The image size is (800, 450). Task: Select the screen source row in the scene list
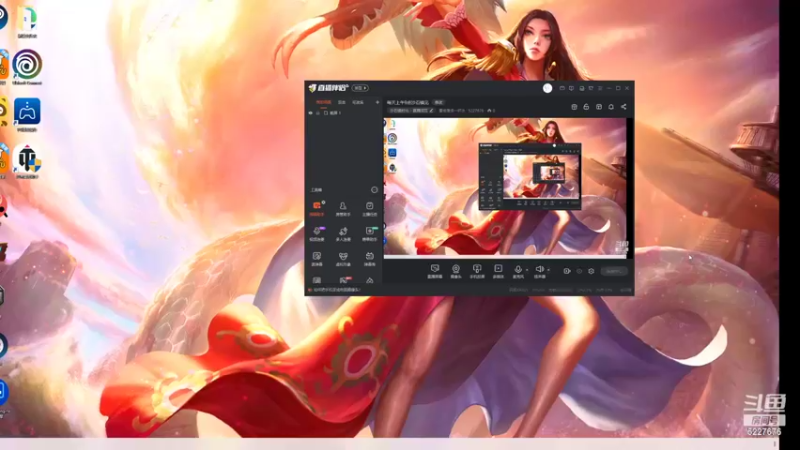pos(344,113)
